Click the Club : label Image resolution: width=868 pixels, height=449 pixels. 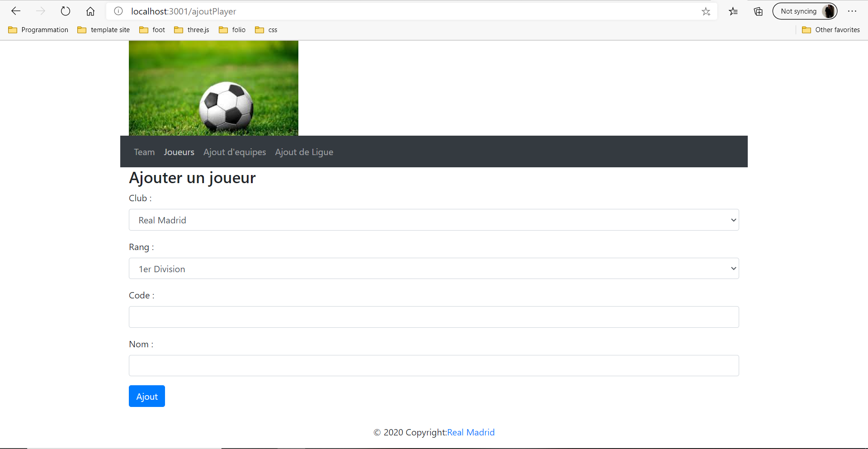[x=140, y=198]
